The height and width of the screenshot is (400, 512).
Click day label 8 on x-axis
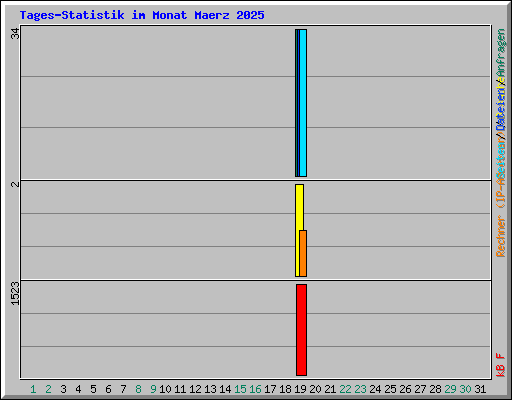pyautogui.click(x=138, y=389)
